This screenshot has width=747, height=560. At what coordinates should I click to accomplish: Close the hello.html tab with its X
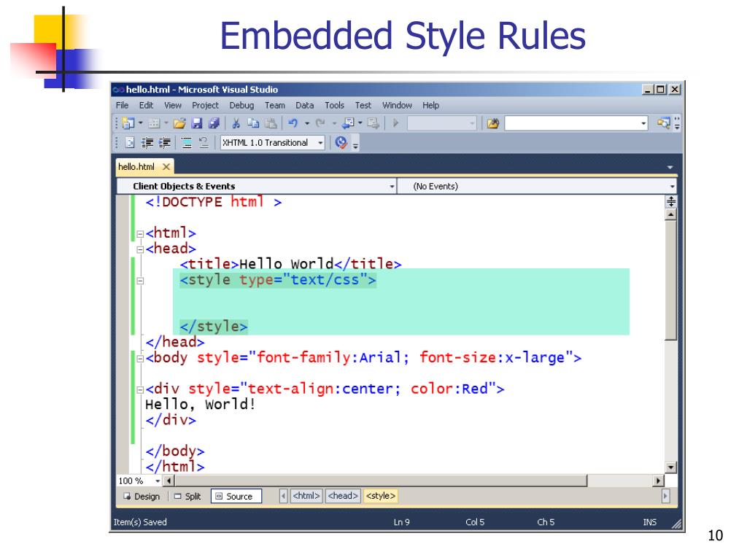click(166, 167)
